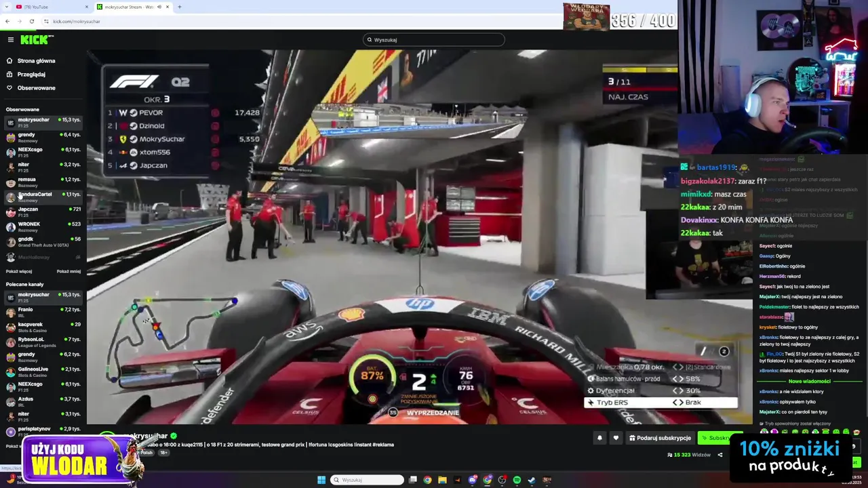
Task: Click the Polecane kanały heading
Action: coord(24,285)
